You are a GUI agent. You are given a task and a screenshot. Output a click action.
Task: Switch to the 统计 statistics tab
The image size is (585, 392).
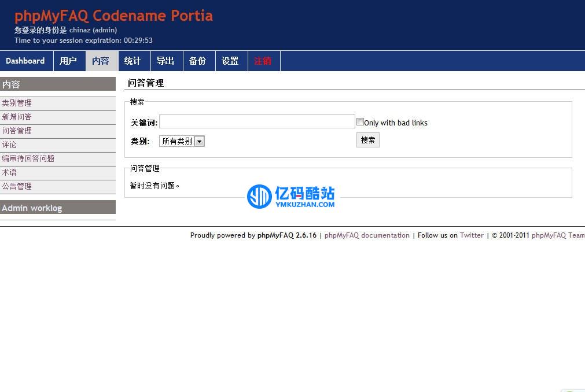(x=133, y=61)
